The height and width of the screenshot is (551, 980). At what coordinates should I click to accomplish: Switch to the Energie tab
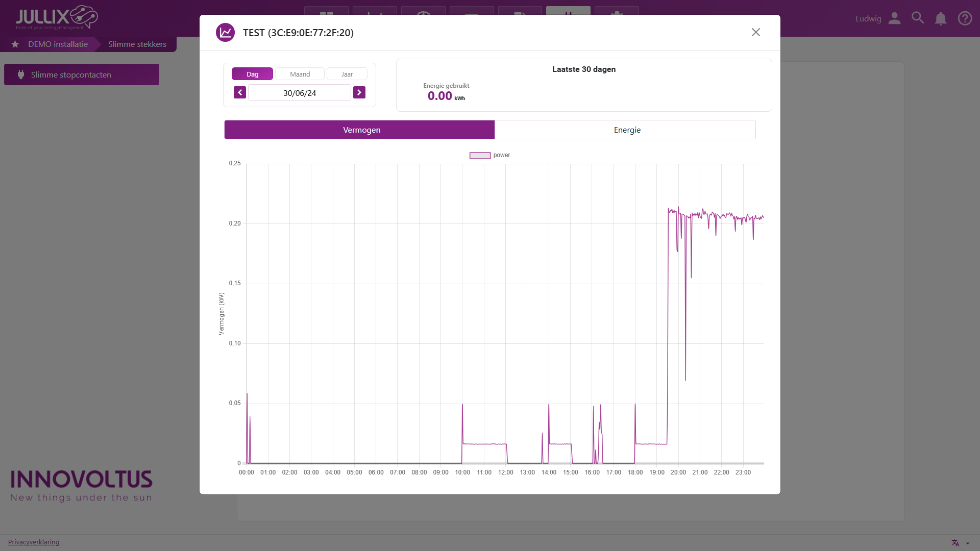(x=627, y=130)
